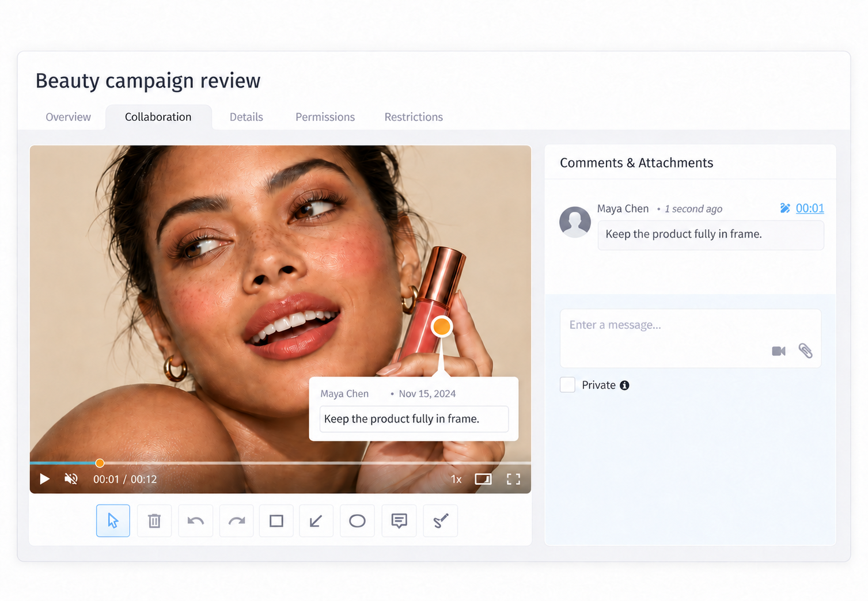Select the freehand brush tool
This screenshot has width=868, height=601.
coord(441,520)
